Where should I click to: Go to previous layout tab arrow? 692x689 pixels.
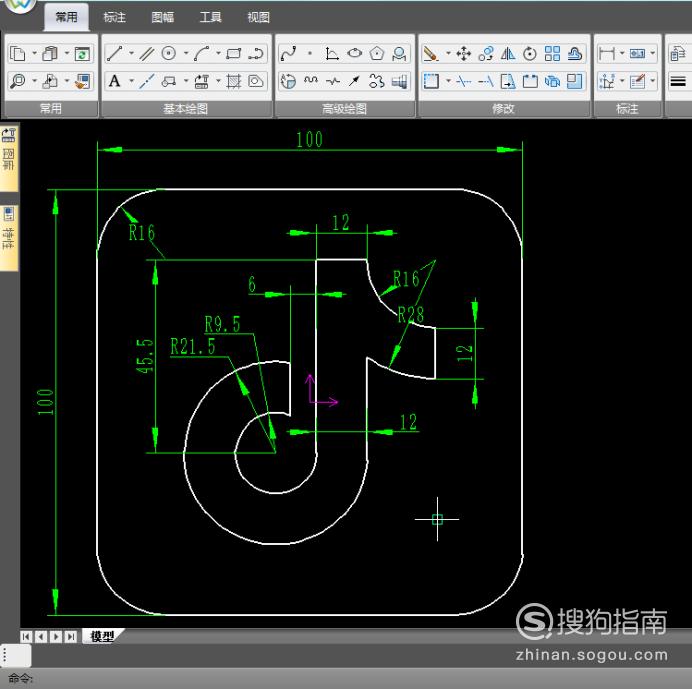tap(41, 636)
